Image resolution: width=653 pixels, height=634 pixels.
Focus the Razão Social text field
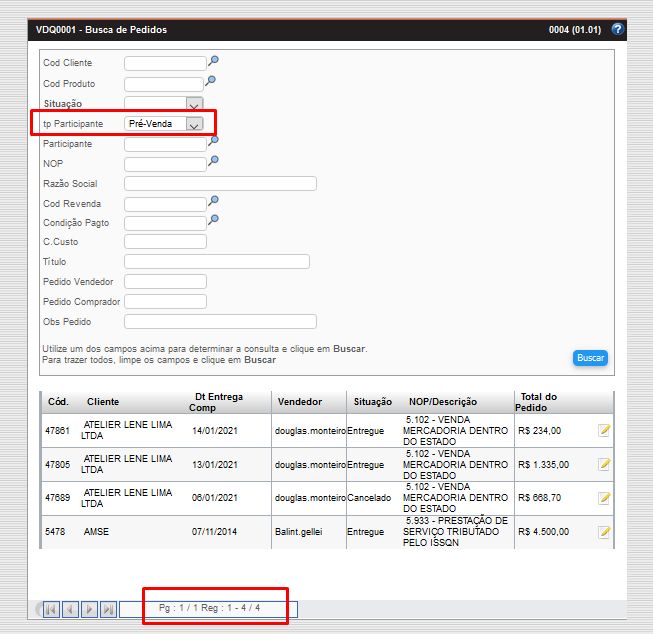[220, 183]
